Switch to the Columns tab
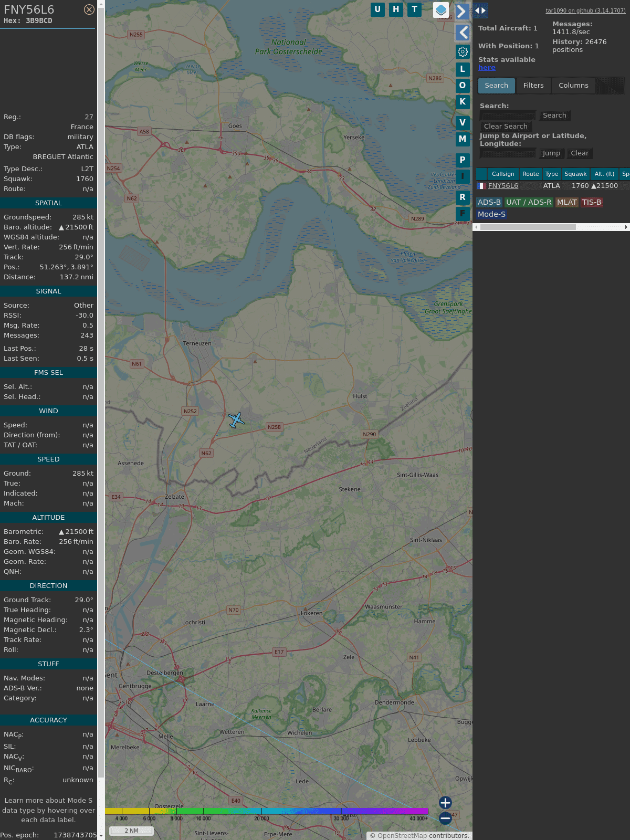Viewport: 630px width, 840px height. point(573,86)
